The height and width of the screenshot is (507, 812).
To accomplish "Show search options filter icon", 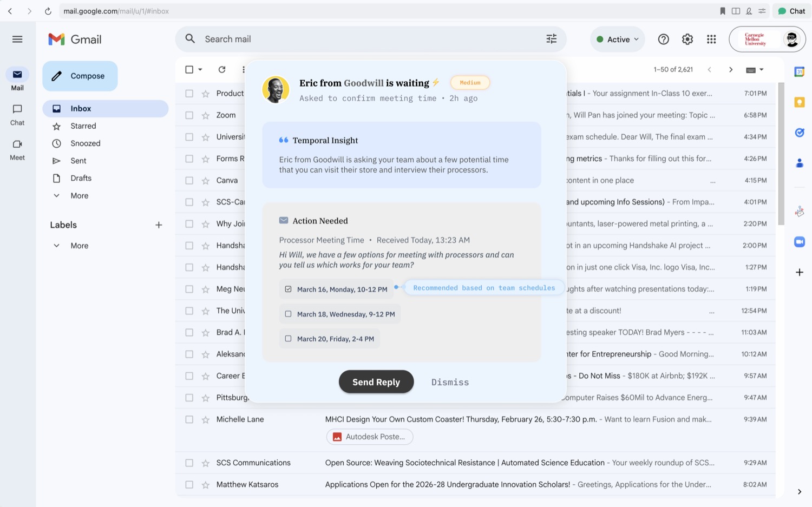I will (x=551, y=39).
